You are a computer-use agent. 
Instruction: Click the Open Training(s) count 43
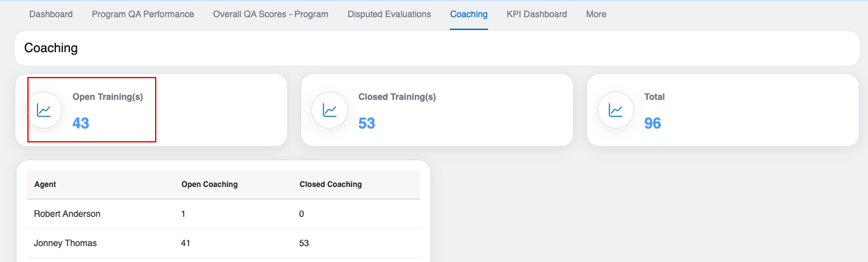coord(81,123)
